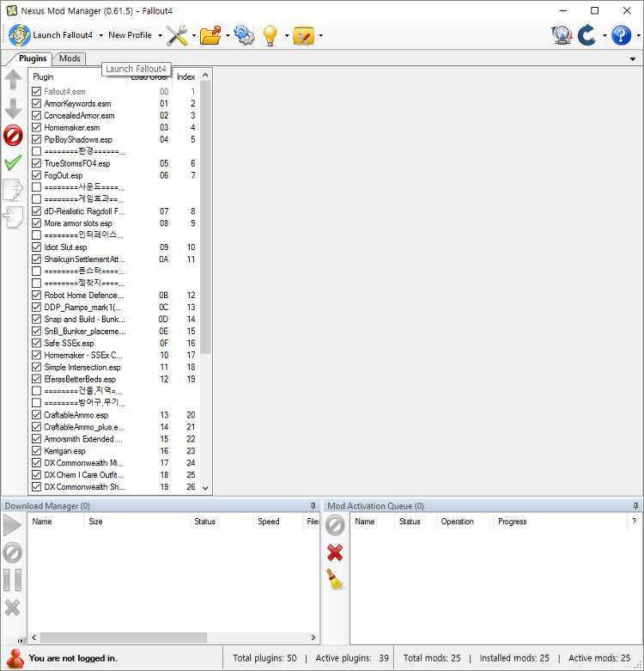This screenshot has width=644, height=671.
Task: Move plugin down with down arrow
Action: pos(13,109)
